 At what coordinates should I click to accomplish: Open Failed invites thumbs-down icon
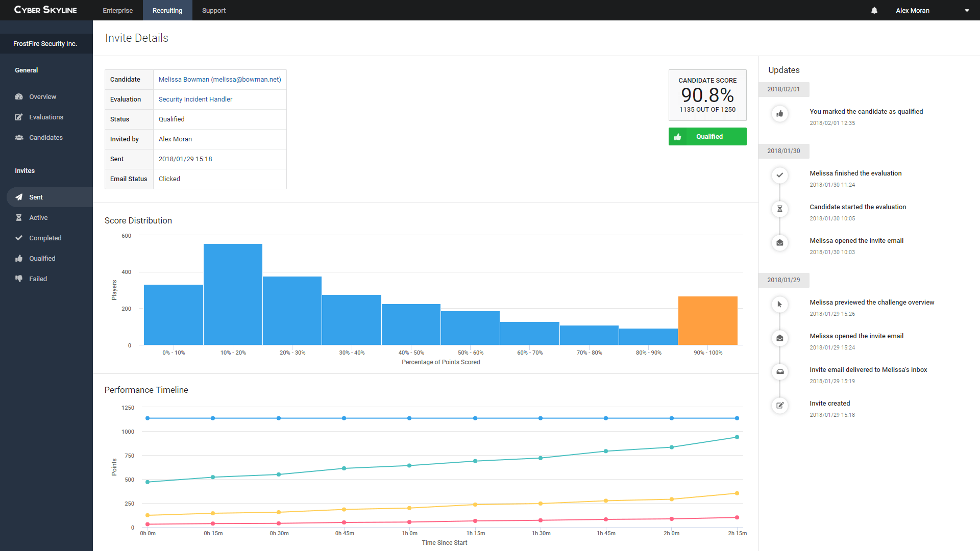click(x=19, y=279)
